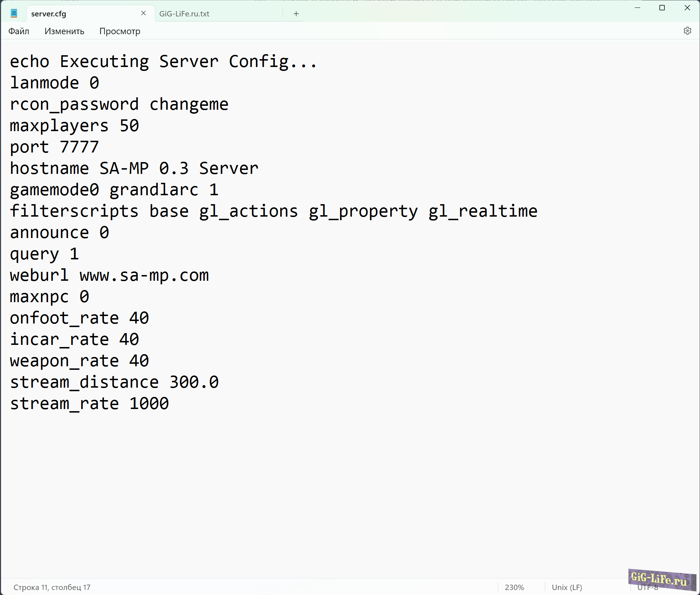The width and height of the screenshot is (700, 595).
Task: Click the www.sa-mp.com web address
Action: pos(144,275)
